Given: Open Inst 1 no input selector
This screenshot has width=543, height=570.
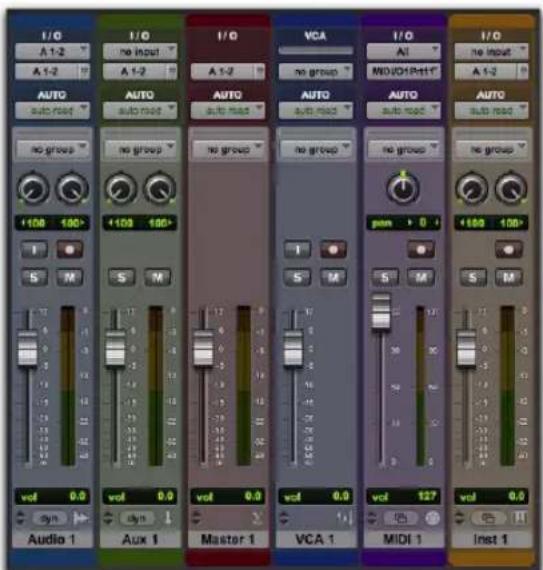Looking at the screenshot, I should pos(491,51).
